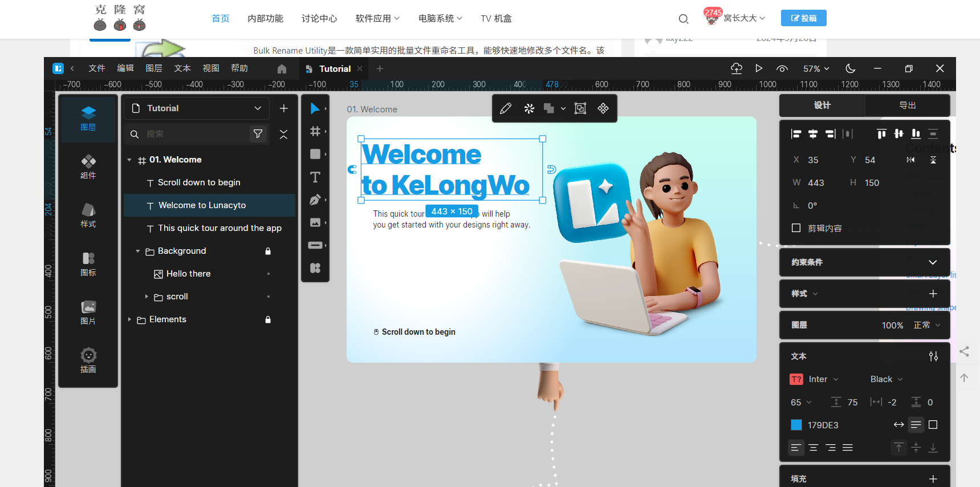The height and width of the screenshot is (487, 980).
Task: Open the Inter font family dropdown
Action: point(823,379)
